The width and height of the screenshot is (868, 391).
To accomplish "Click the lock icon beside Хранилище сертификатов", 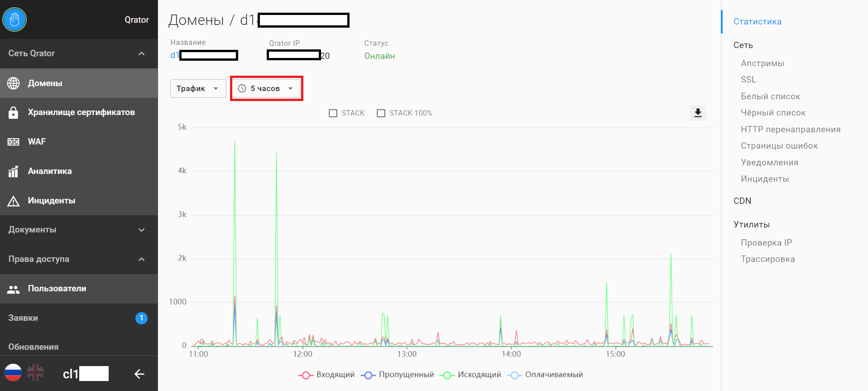I will (14, 112).
